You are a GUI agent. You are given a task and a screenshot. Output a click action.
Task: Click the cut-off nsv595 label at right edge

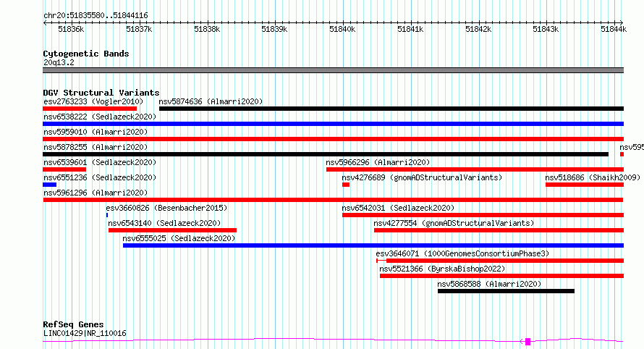632,147
